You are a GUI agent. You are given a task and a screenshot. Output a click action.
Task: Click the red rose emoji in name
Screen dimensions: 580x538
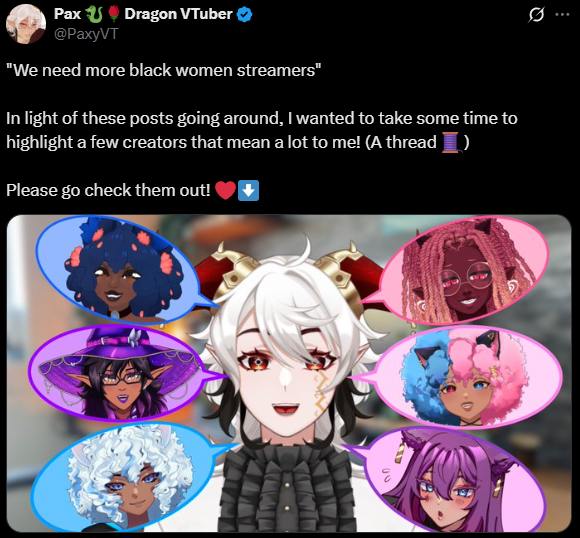pos(114,14)
